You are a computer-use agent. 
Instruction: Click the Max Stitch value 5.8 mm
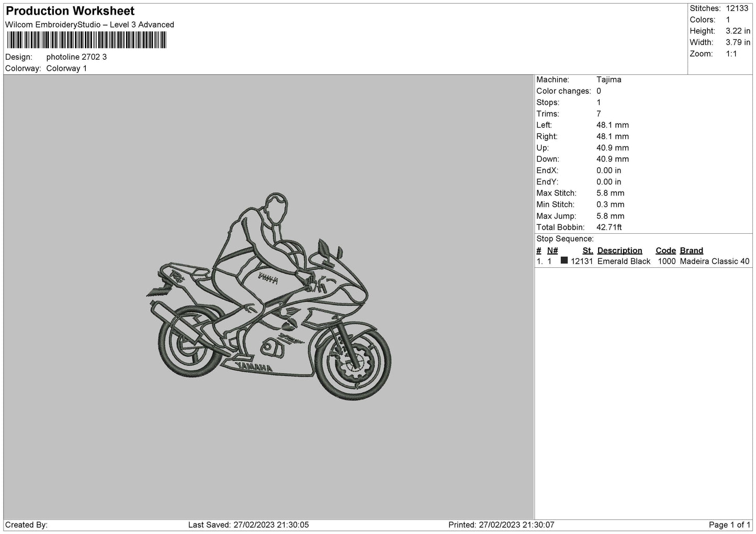611,194
